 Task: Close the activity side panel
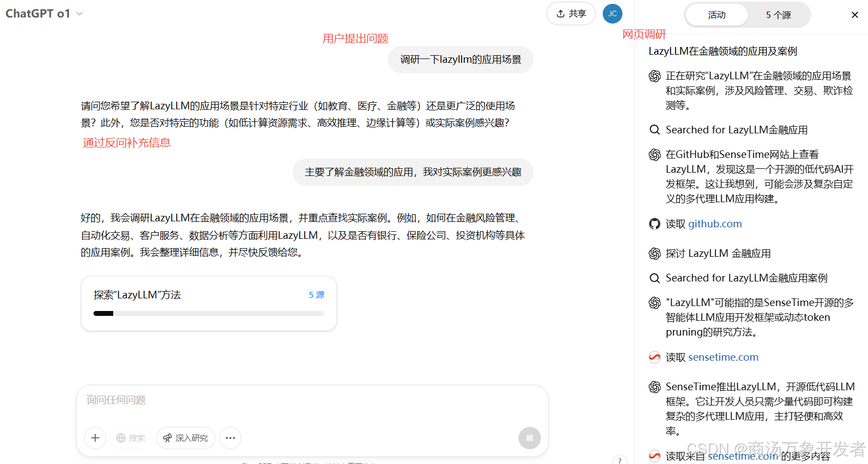(x=855, y=15)
